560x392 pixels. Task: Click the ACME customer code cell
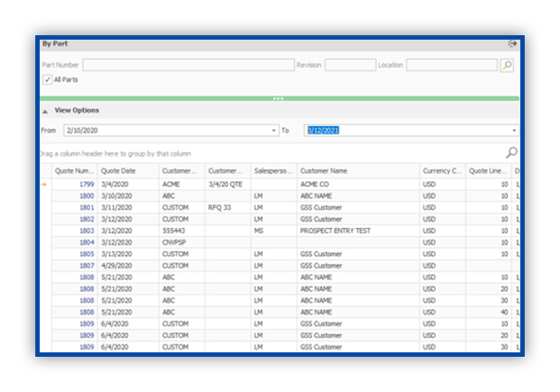182,184
